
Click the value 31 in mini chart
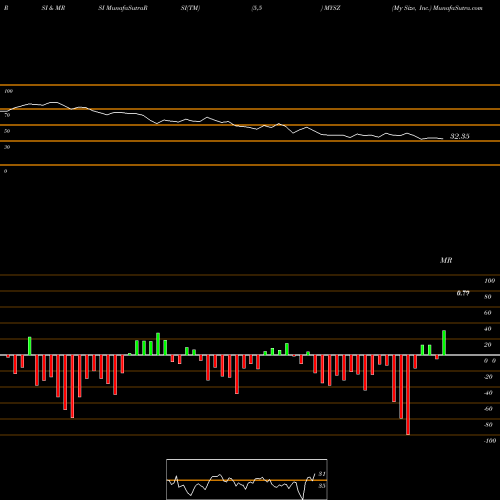coord(322,474)
